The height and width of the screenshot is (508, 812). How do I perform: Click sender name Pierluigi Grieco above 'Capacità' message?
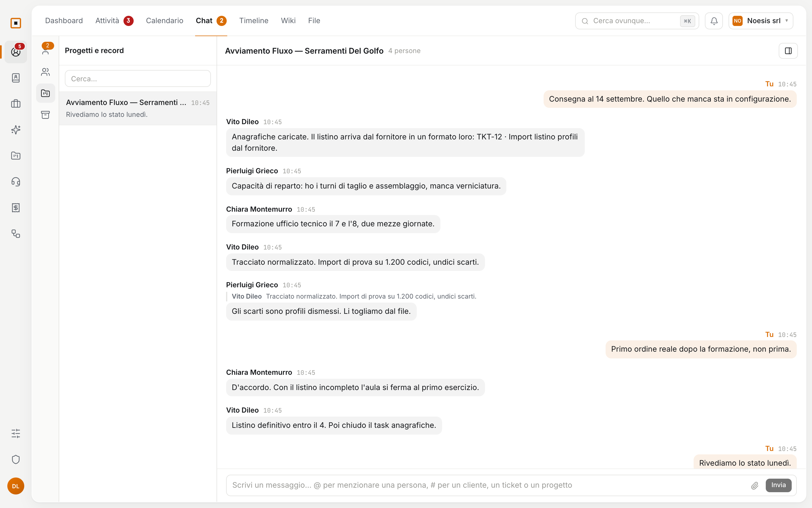[x=252, y=171]
